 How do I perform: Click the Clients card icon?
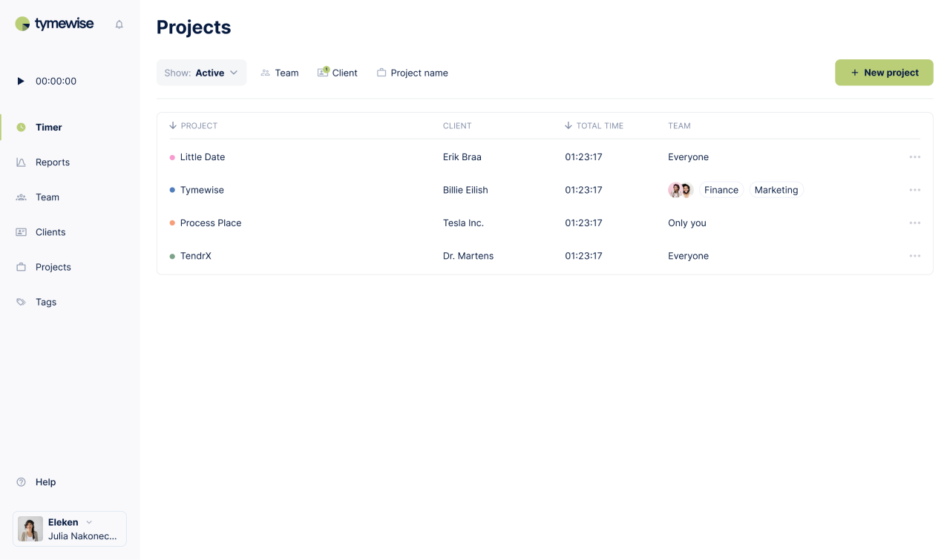pos(21,232)
